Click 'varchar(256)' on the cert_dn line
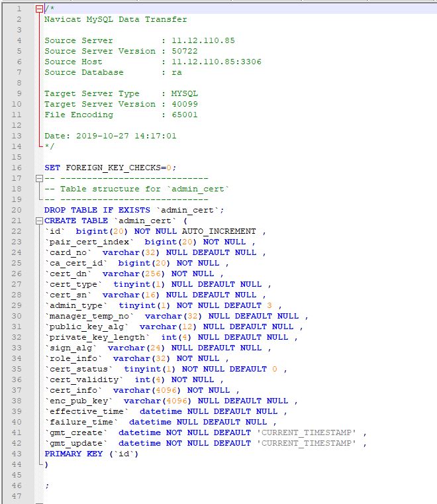The image size is (437, 504). (133, 274)
